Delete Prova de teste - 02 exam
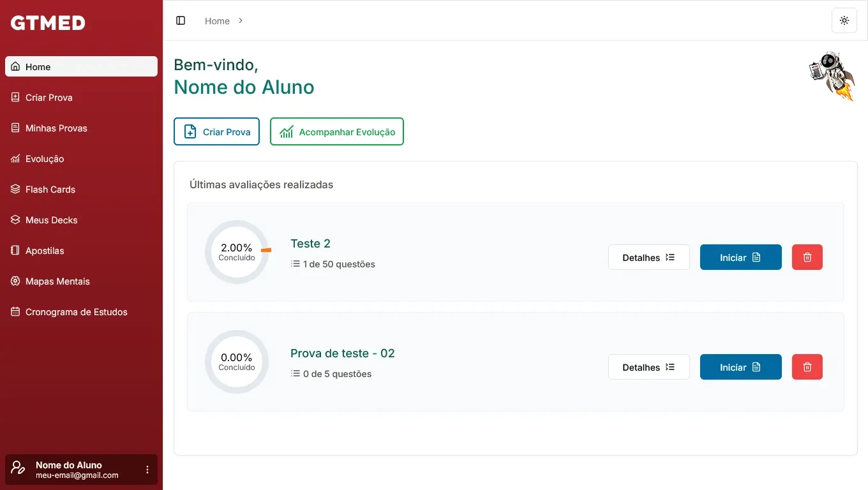The height and width of the screenshot is (490, 868). click(807, 367)
